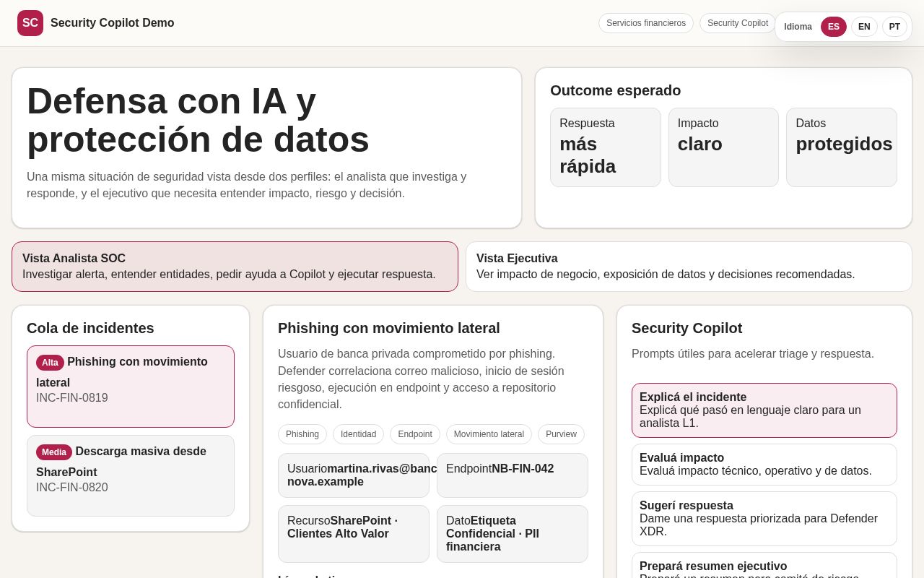Run the Evaluá impacto prompt

tap(764, 465)
